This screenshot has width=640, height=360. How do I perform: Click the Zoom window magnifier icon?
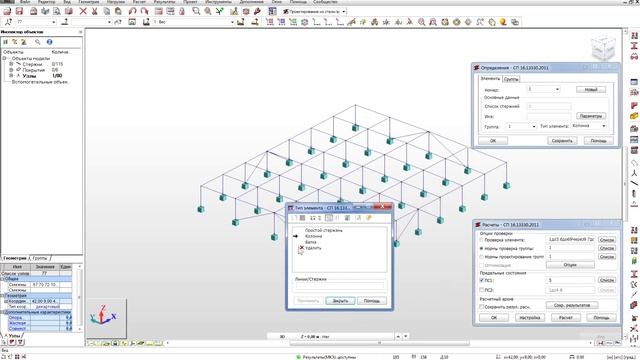196,11
